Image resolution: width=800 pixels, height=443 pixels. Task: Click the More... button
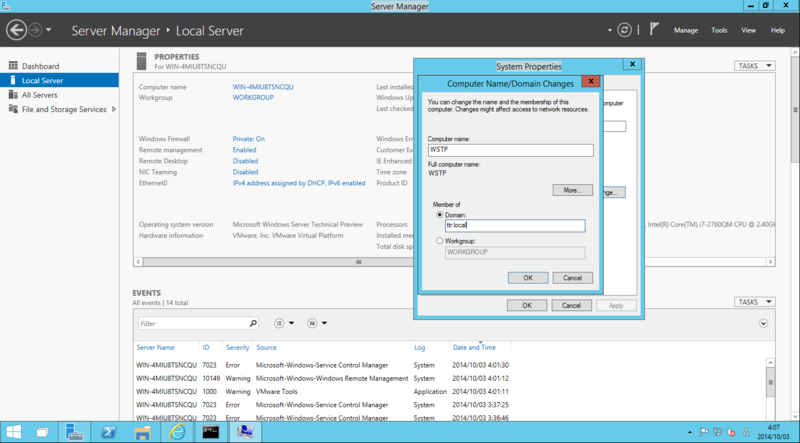[572, 190]
